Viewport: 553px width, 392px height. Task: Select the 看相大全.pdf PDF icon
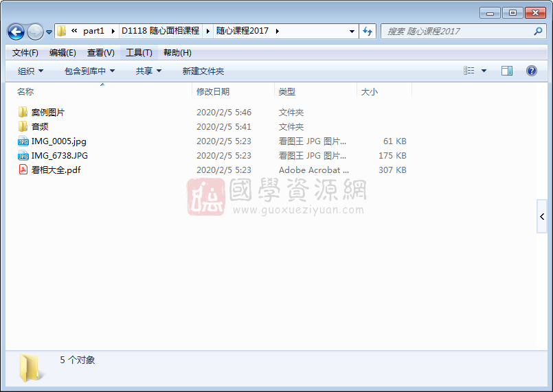click(x=23, y=170)
